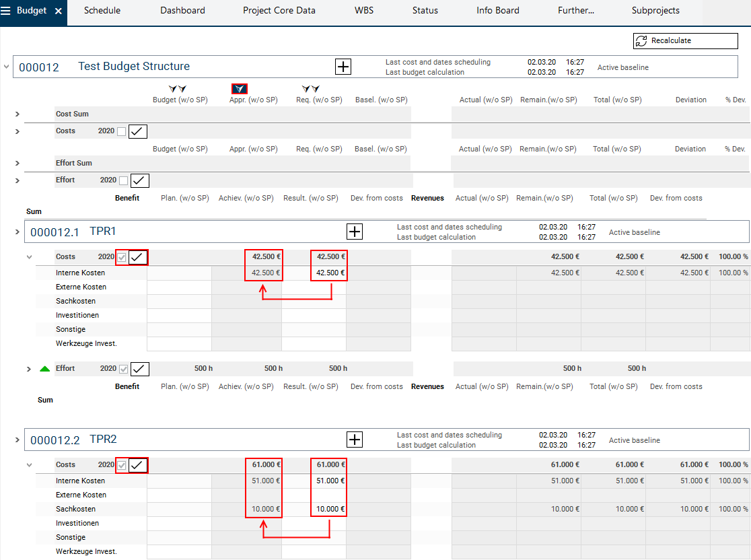Close the Budget tab

(x=59, y=11)
